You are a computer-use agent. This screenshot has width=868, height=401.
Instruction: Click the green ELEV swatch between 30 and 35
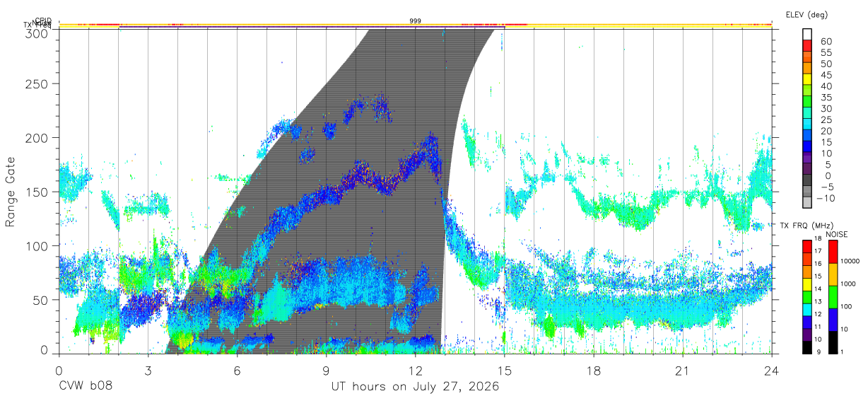click(x=807, y=101)
